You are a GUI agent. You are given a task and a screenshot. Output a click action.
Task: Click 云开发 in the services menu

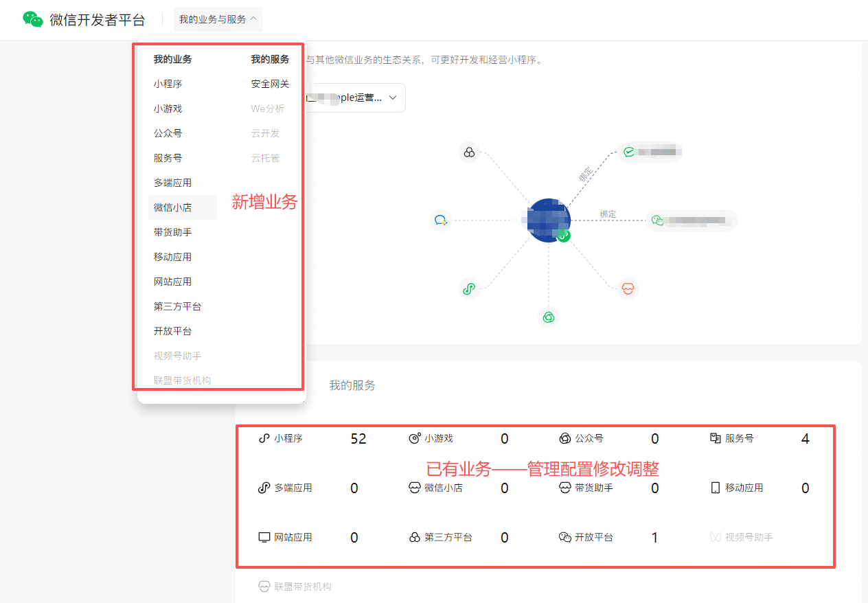click(266, 133)
